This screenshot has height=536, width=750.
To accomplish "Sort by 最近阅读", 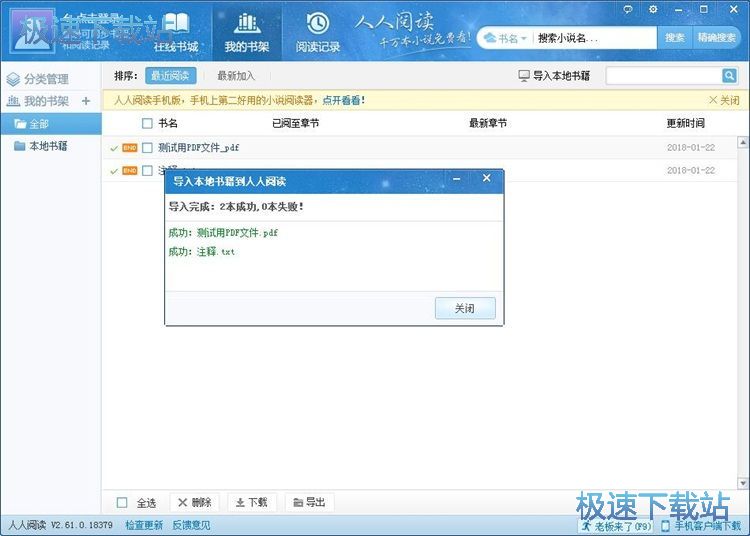I will (x=170, y=76).
